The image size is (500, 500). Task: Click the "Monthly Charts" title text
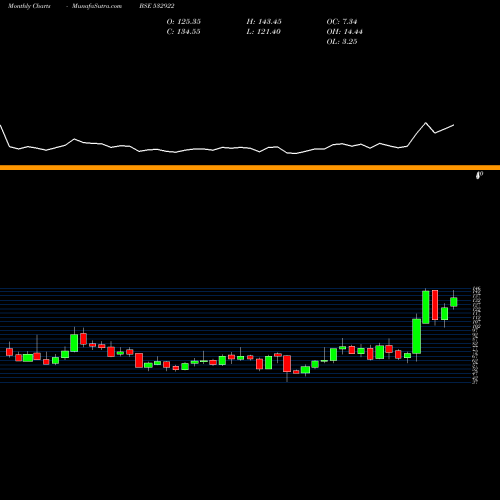(x=29, y=6)
